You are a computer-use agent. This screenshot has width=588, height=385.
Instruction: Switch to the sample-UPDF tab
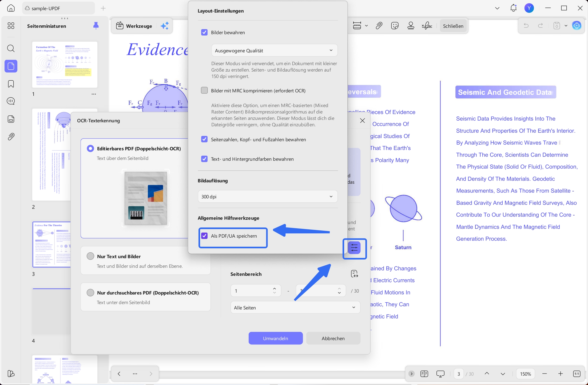58,8
